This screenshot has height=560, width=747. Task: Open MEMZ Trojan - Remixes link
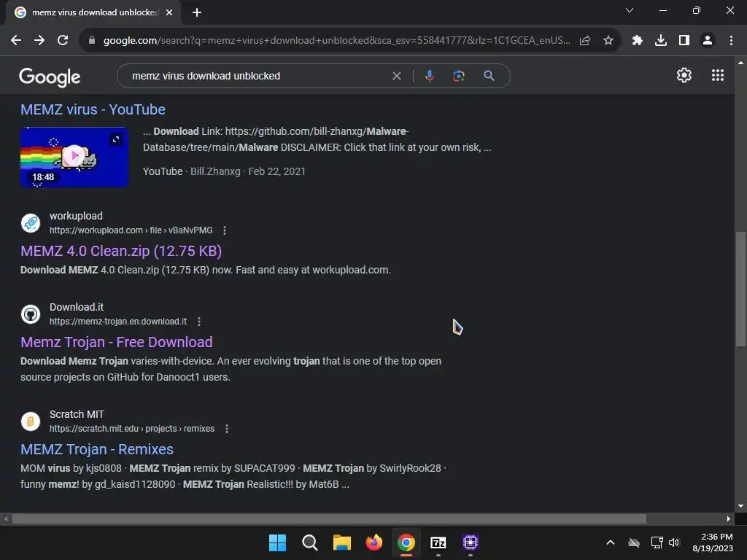tap(97, 449)
